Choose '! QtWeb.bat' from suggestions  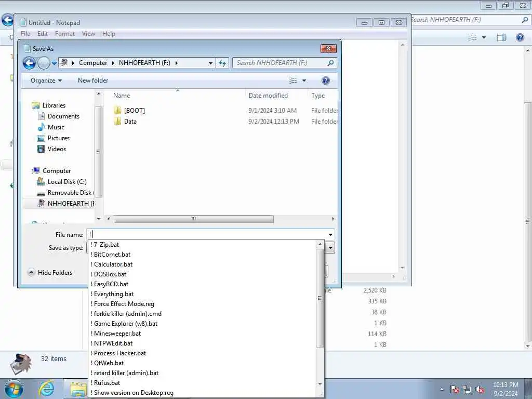(x=203, y=363)
